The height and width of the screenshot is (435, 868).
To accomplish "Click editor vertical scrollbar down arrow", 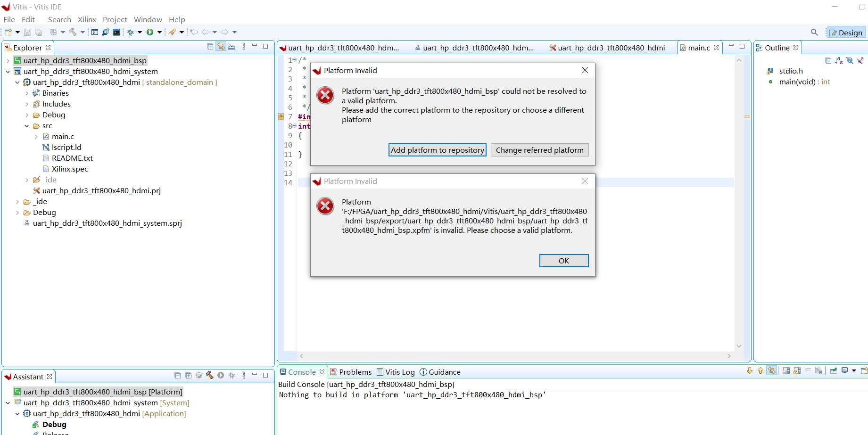I will pyautogui.click(x=739, y=346).
